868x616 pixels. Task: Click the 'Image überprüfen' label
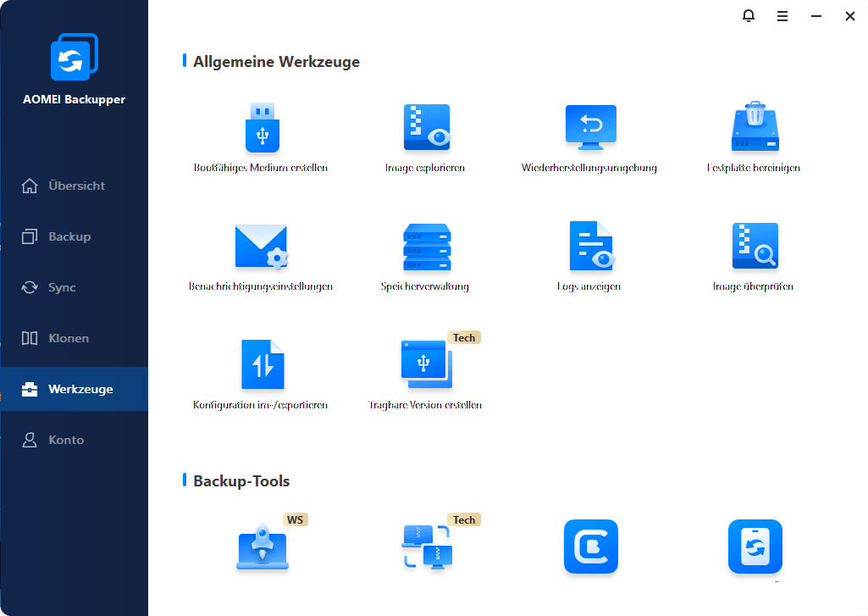754,286
